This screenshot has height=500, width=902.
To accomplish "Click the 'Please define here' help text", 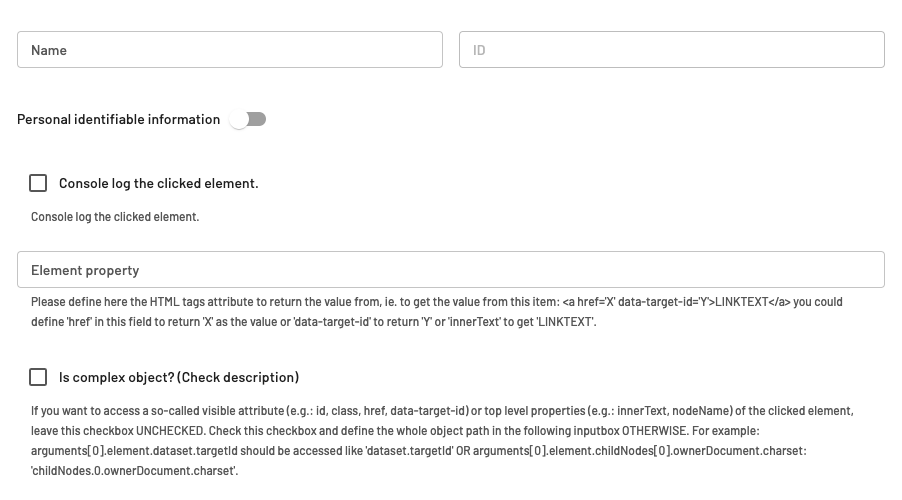I will tap(200, 301).
